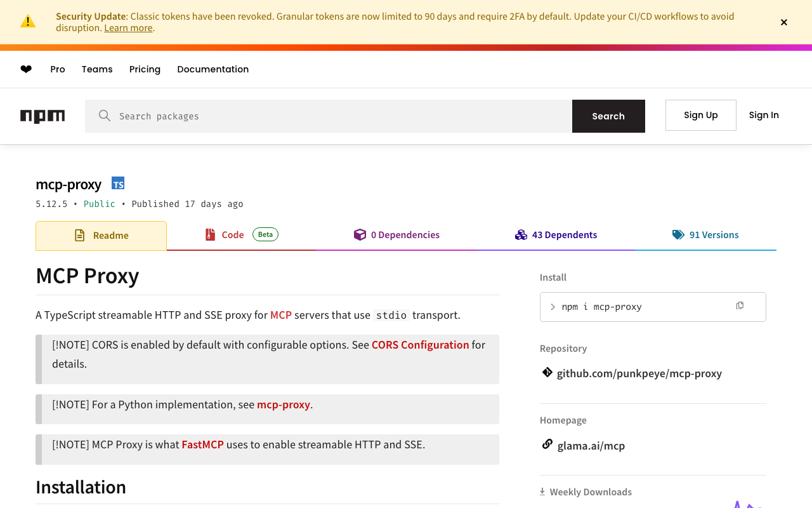Open the github.com/punkpeye/mcp-proxy repository link
Image resolution: width=812 pixels, height=508 pixels.
[639, 373]
